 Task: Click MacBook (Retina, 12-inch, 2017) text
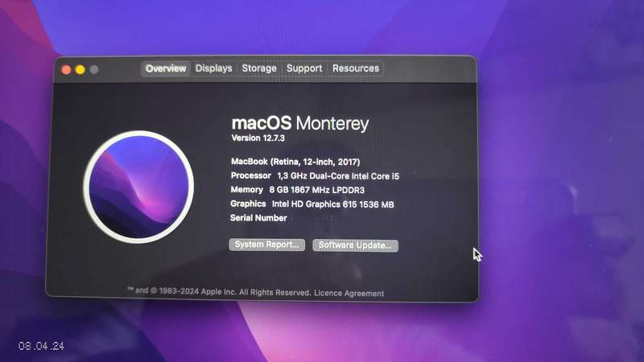295,162
